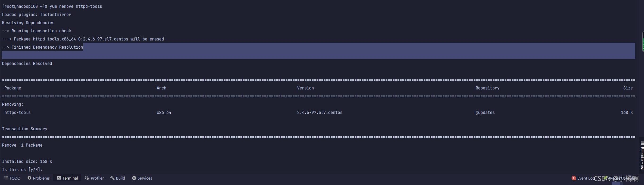Open the Event Log in status bar
Screen dimensions: 644x185
583,178
